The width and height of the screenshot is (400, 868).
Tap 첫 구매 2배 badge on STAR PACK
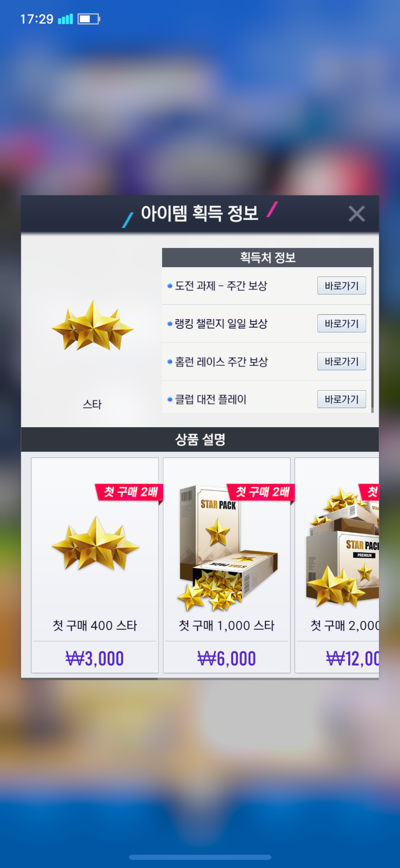point(261,492)
